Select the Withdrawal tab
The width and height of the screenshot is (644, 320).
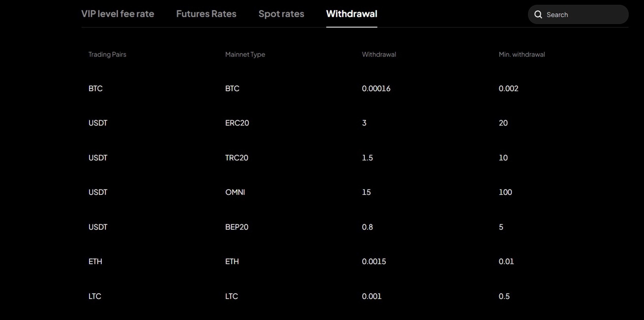[x=351, y=14]
